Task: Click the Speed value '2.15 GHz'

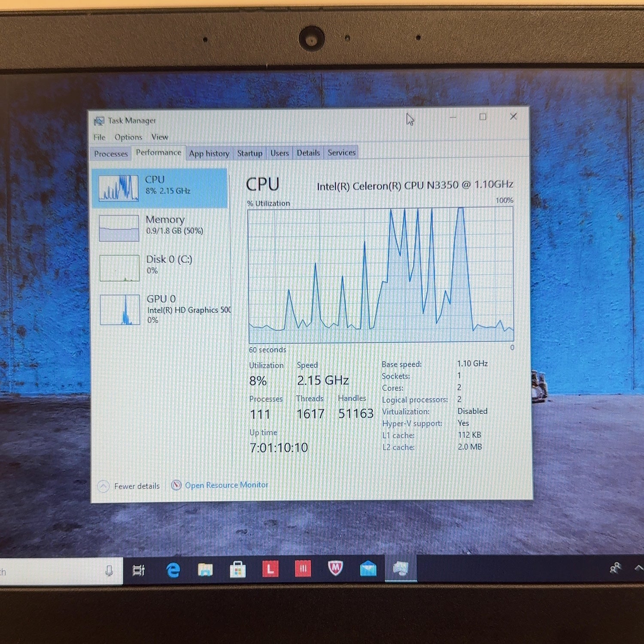Action: pyautogui.click(x=323, y=380)
